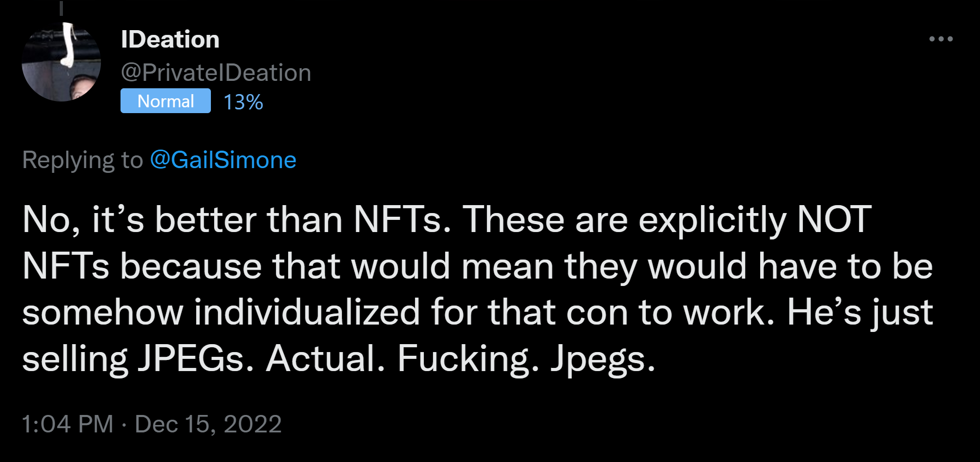The image size is (980, 462).
Task: Click the blue Normal badge
Action: 165,101
